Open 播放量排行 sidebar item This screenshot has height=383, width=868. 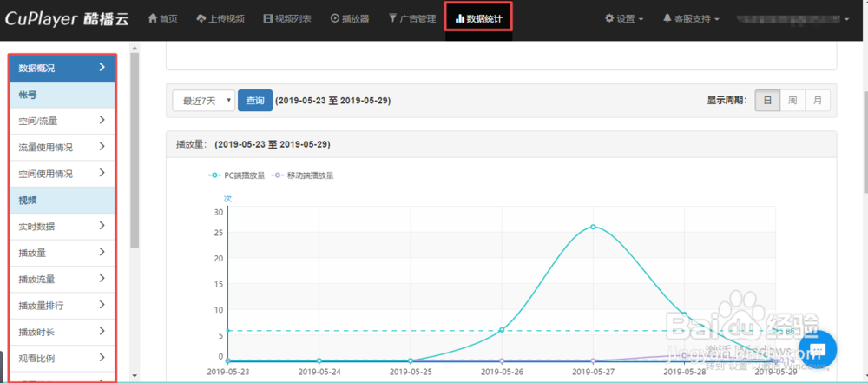point(62,306)
